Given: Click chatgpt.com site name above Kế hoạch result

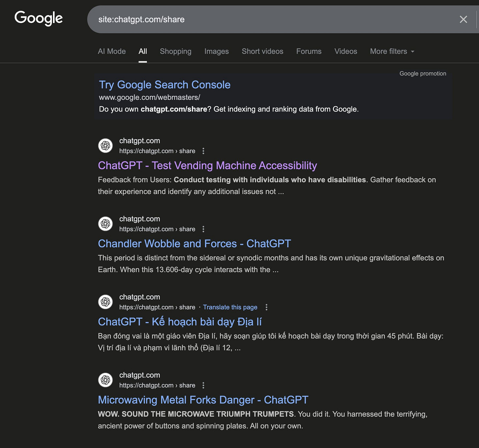Looking at the screenshot, I should pos(140,297).
